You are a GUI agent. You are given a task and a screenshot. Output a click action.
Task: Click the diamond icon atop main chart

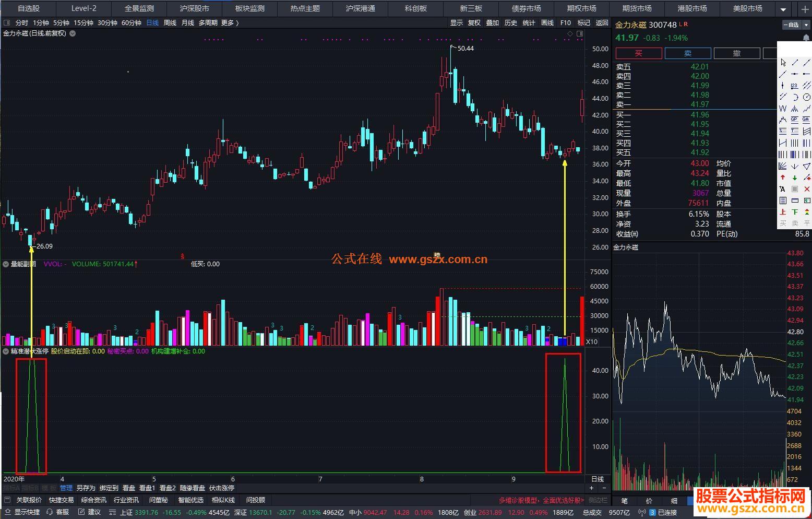[570, 33]
